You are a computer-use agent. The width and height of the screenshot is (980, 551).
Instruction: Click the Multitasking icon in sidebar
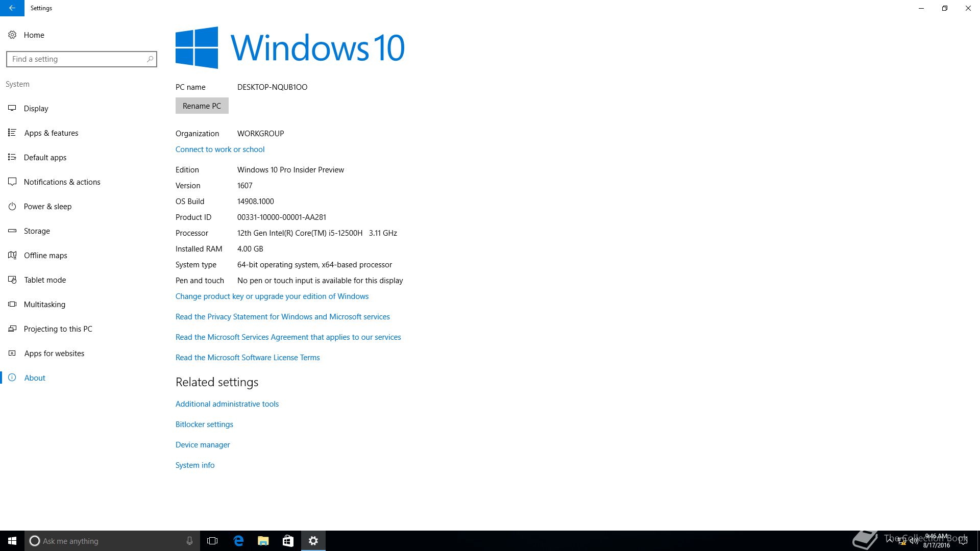click(x=12, y=304)
